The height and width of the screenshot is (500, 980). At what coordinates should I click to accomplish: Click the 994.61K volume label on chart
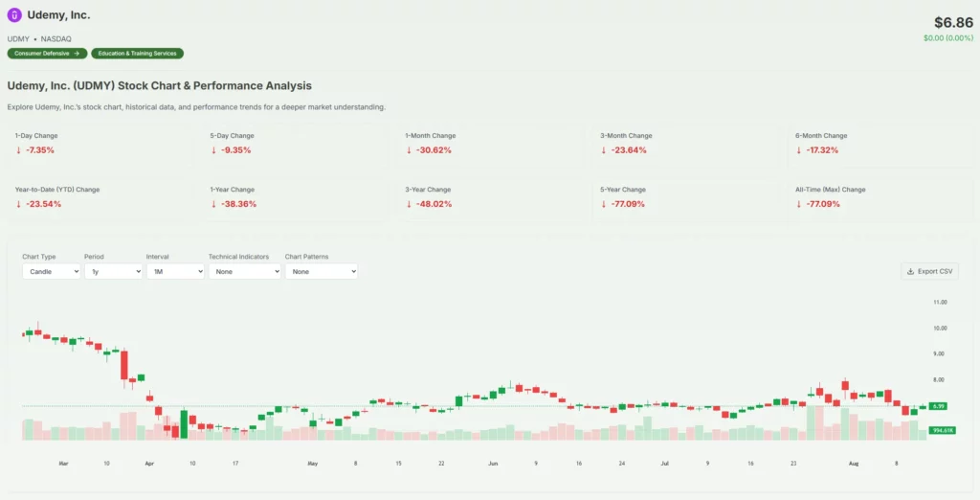coord(942,431)
